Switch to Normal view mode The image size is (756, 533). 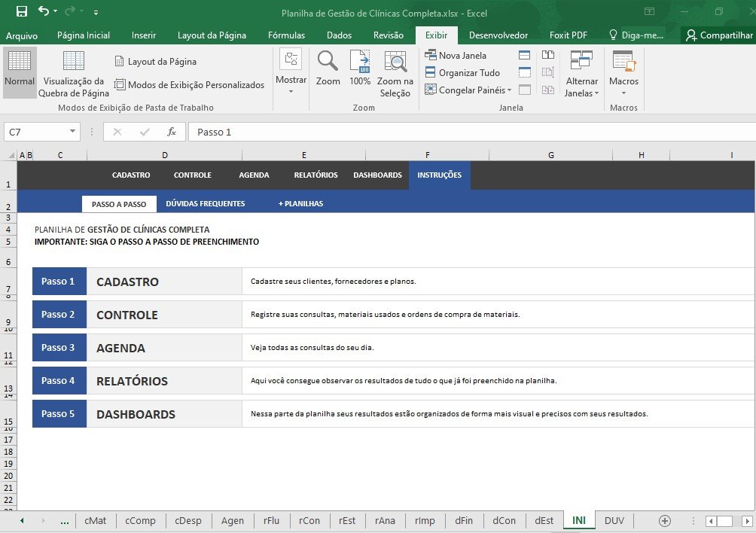coord(20,73)
